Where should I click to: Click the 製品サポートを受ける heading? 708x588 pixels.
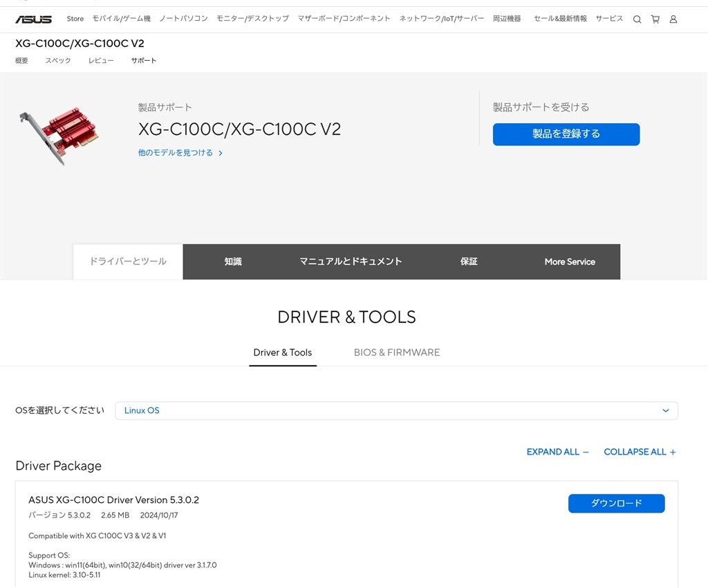click(541, 107)
